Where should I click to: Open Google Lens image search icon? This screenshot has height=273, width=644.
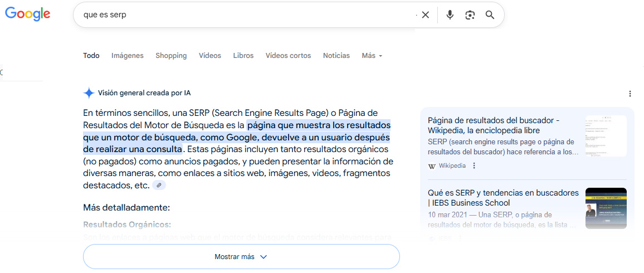point(470,15)
